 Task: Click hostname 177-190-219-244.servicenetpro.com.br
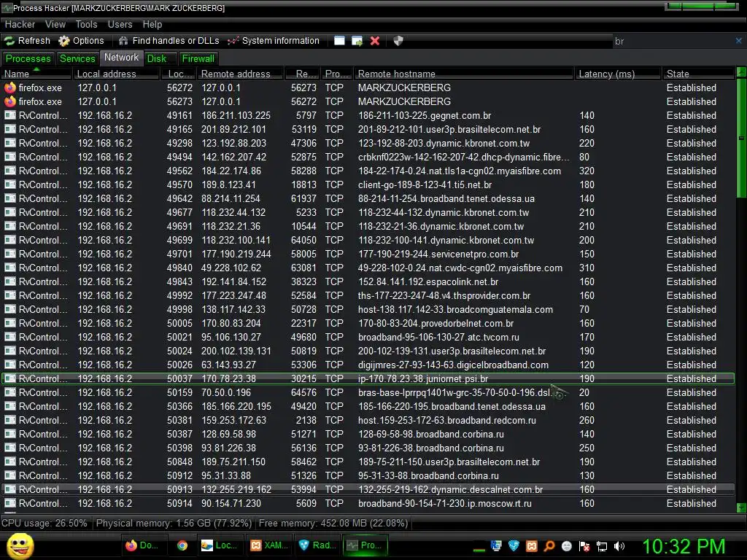(438, 254)
